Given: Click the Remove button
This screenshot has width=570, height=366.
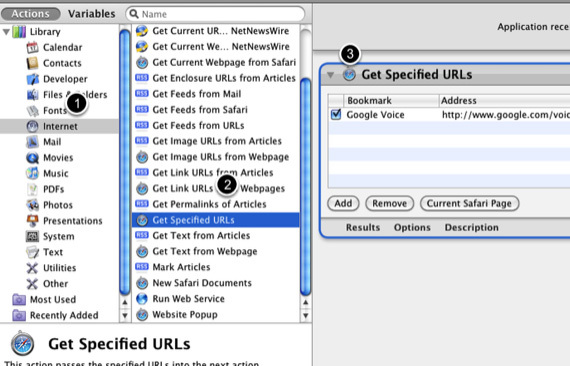Looking at the screenshot, I should click(x=389, y=203).
